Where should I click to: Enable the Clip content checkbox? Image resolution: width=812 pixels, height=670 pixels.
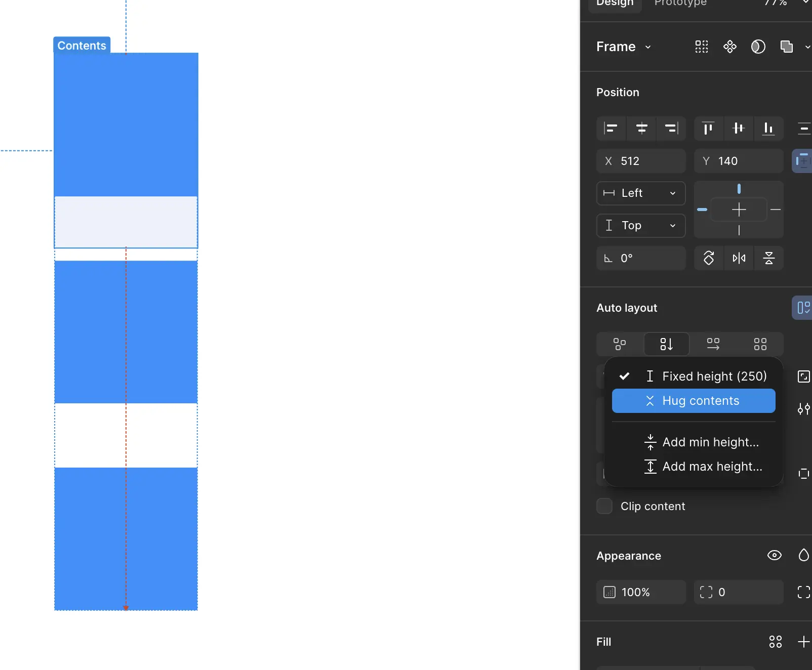pyautogui.click(x=604, y=506)
